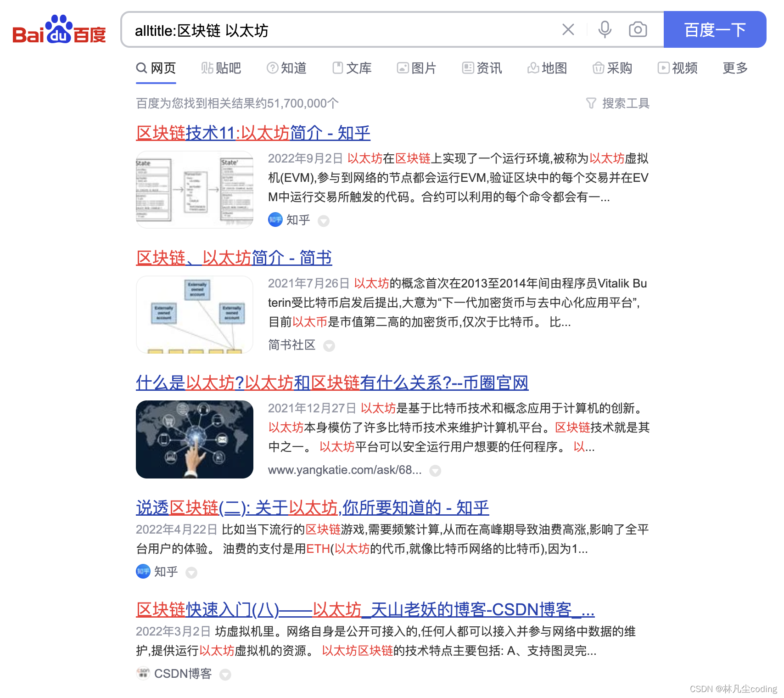Open image search via camera icon
Viewport: 784px width, 698px height.
pos(637,29)
